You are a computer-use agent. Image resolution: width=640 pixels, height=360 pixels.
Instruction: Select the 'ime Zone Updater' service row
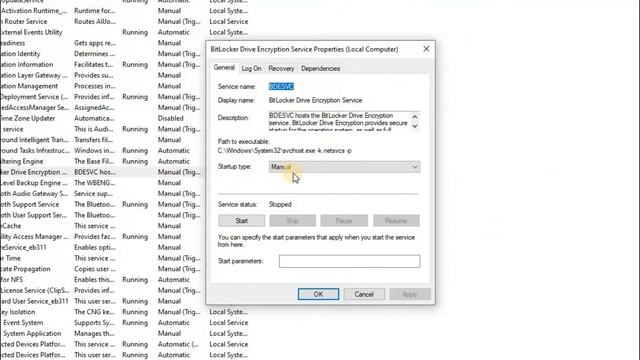coord(103,118)
